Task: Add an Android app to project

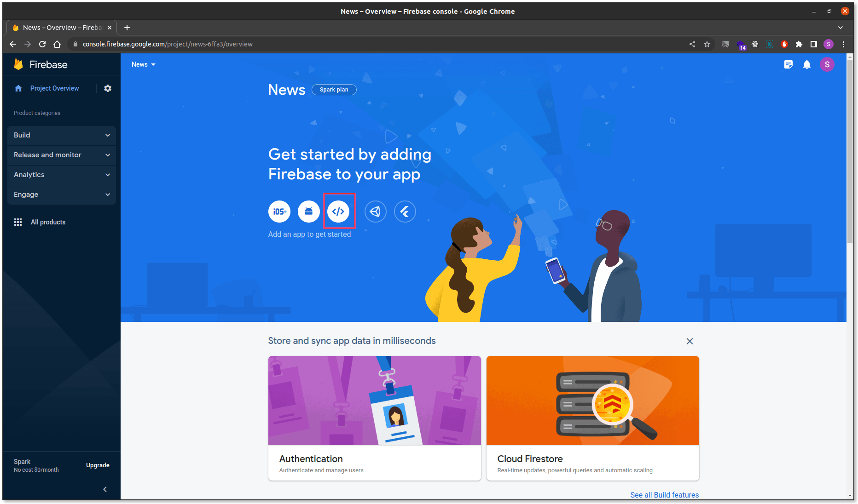Action: pos(309,212)
